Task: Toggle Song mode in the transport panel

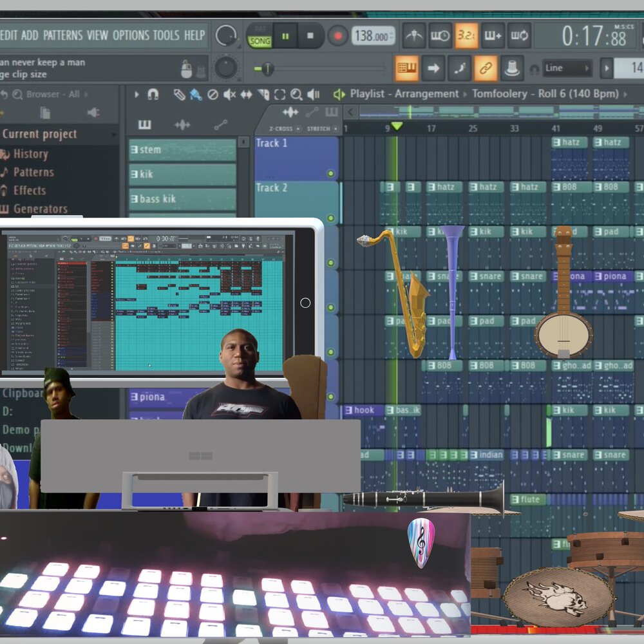Action: point(260,41)
